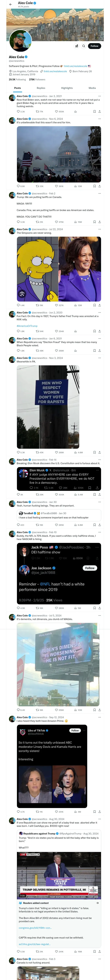The height and width of the screenshot is (980, 110).
Task: Open the three-dot menu on the Jul 22, 2024 post
Action: [100, 229]
